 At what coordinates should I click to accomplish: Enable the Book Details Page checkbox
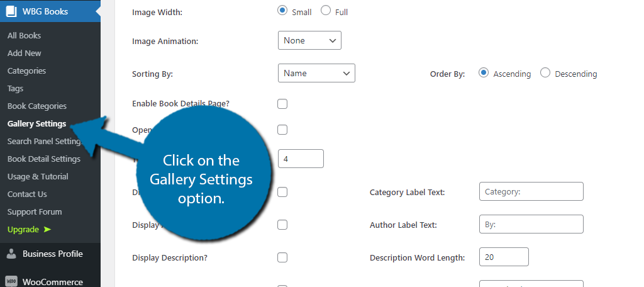pyautogui.click(x=282, y=104)
